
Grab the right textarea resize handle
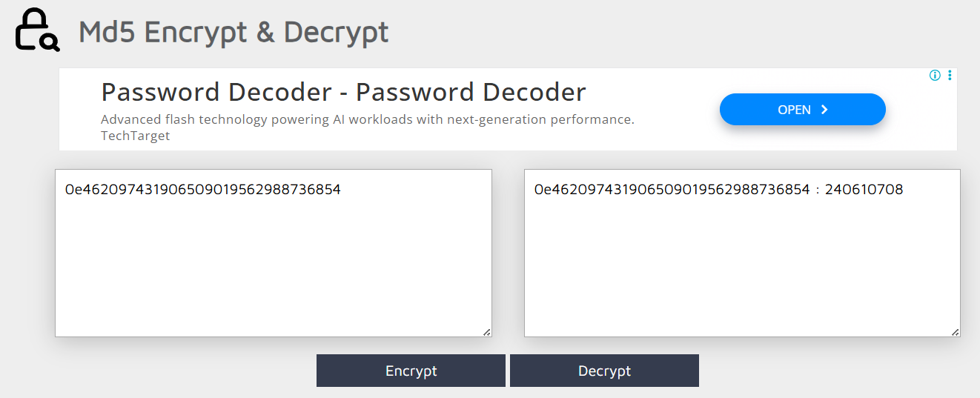point(956,332)
